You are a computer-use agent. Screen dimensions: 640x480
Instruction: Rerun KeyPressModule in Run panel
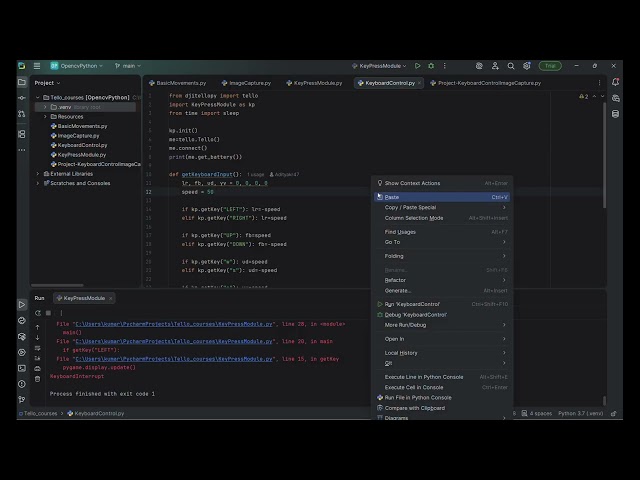(38, 313)
